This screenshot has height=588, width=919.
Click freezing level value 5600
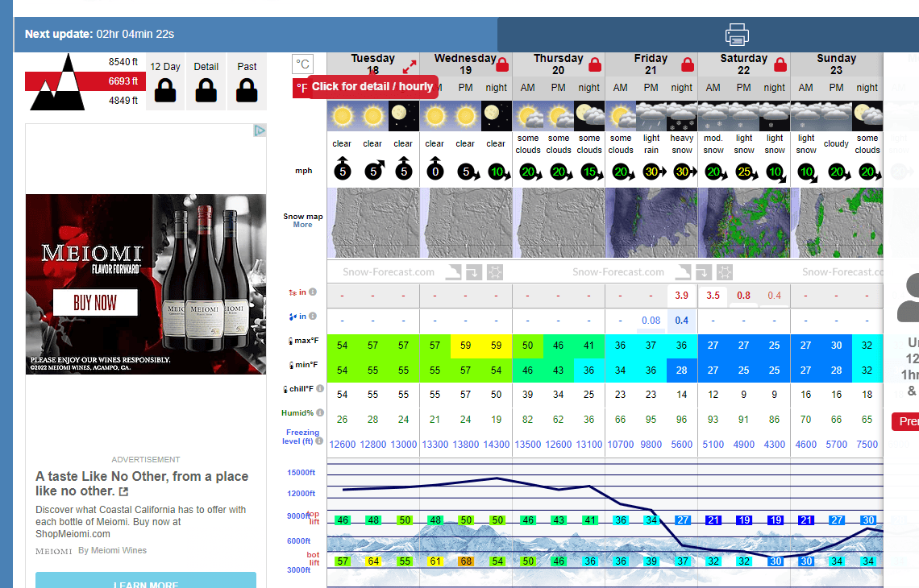[682, 445]
